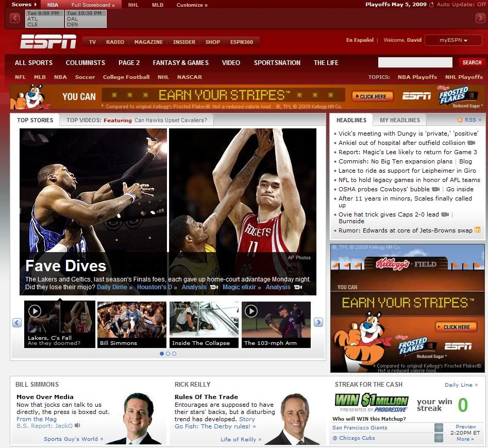Click video icon beside OSHA probes headline
Image resolution: width=488 pixels, height=448 pixels.
pos(436,189)
